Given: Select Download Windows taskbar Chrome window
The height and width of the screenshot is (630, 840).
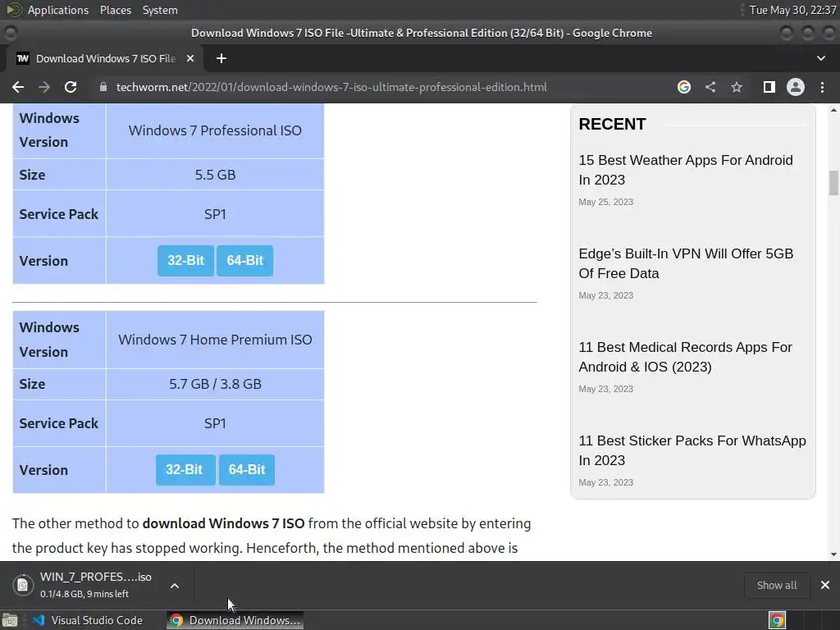Looking at the screenshot, I should 235,620.
